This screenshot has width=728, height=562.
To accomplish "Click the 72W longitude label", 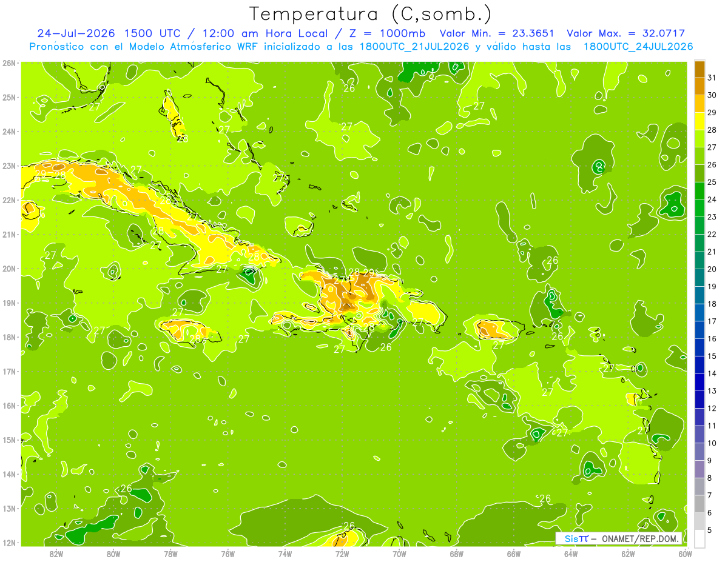I will pyautogui.click(x=342, y=554).
